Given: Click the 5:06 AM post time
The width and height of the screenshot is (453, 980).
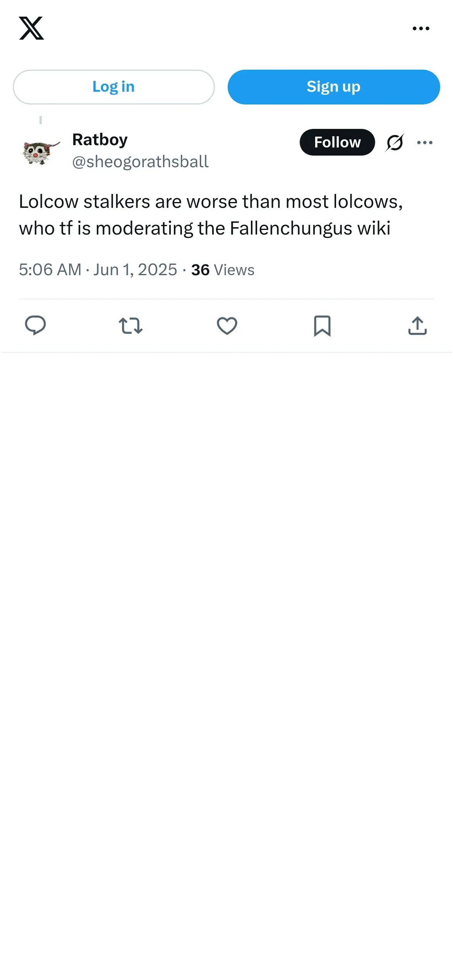Looking at the screenshot, I should click(x=50, y=270).
